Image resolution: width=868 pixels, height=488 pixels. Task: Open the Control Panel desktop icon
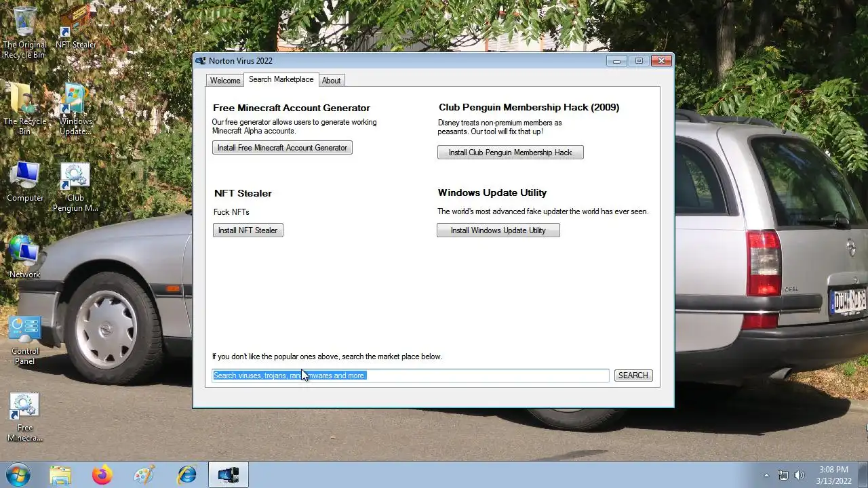(25, 340)
